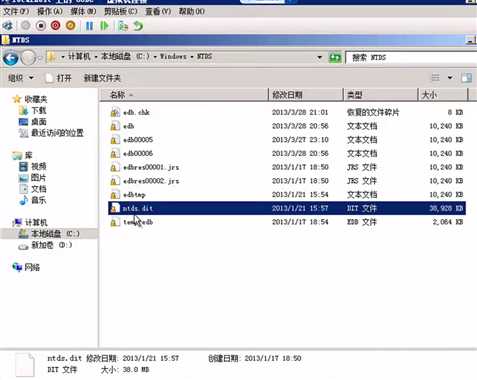The image size is (477, 380).
Task: Turn off the VM with the black dot icon
Action: point(41,26)
